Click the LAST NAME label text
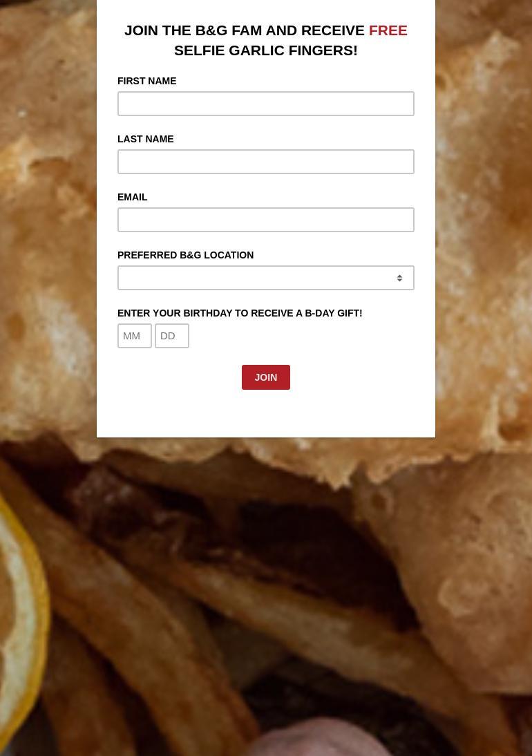 pos(146,139)
